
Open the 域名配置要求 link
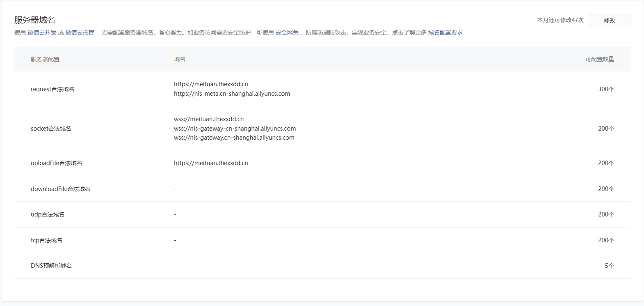[445, 32]
